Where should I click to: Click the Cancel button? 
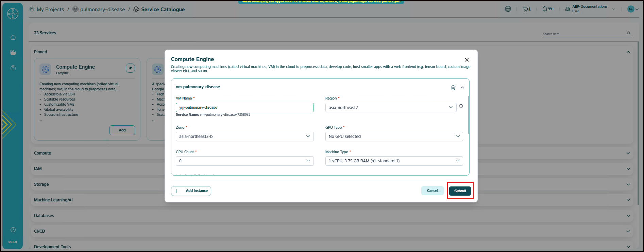pyautogui.click(x=432, y=191)
